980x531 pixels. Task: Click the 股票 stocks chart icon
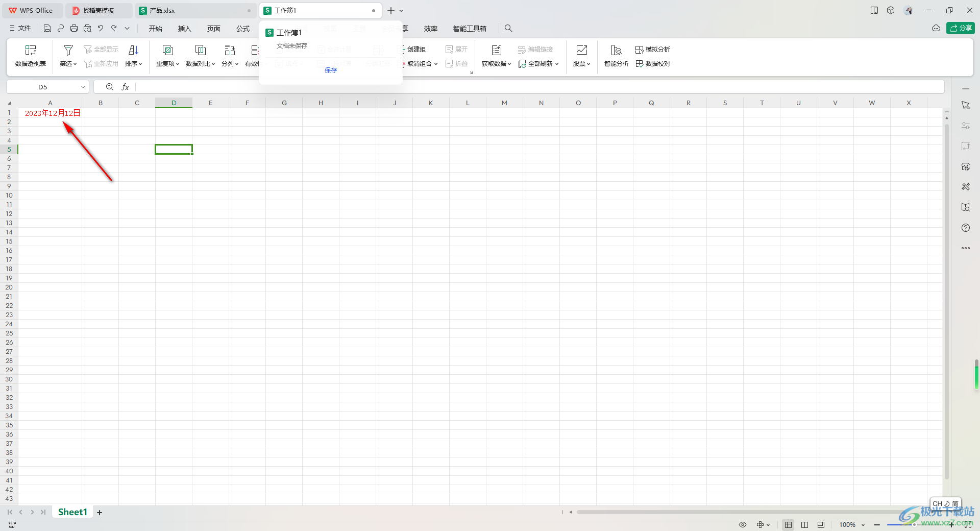tap(581, 50)
